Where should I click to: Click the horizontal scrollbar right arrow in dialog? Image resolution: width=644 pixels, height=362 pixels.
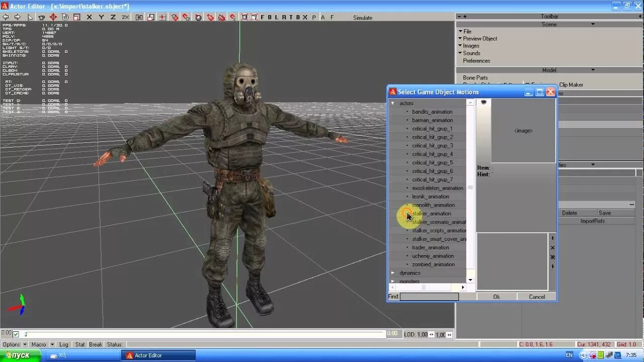tap(463, 287)
